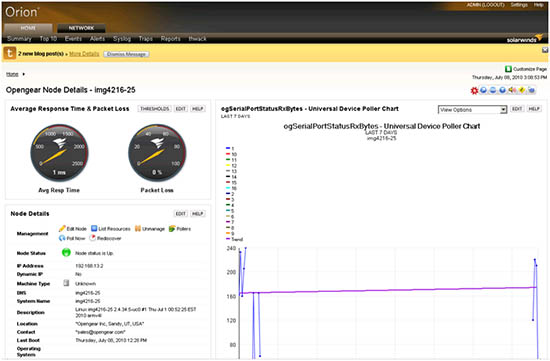Click the Opengear Node Details page title

click(x=71, y=90)
